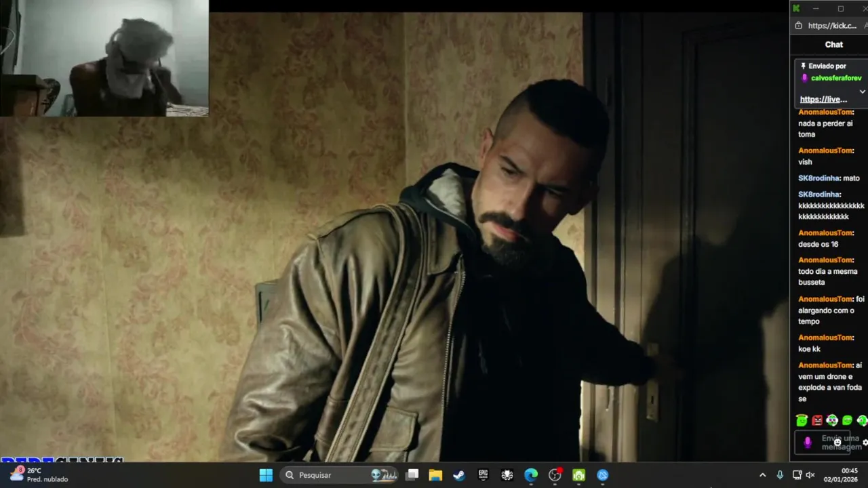Click AnomalousTom username above 'todo dia a mesma'
The width and height of the screenshot is (868, 488).
click(825, 260)
